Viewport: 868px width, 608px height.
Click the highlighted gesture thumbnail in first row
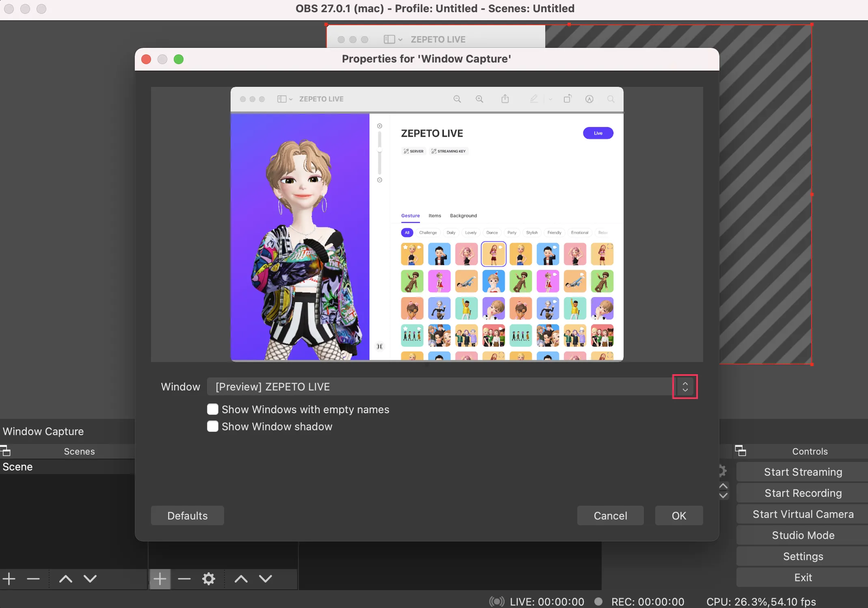tap(493, 254)
